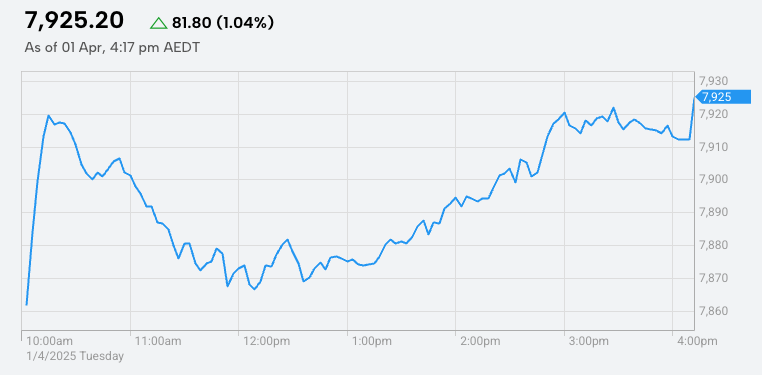Click the 81.80 (1.04%) change text
The width and height of the screenshot is (762, 375).
(x=223, y=22)
